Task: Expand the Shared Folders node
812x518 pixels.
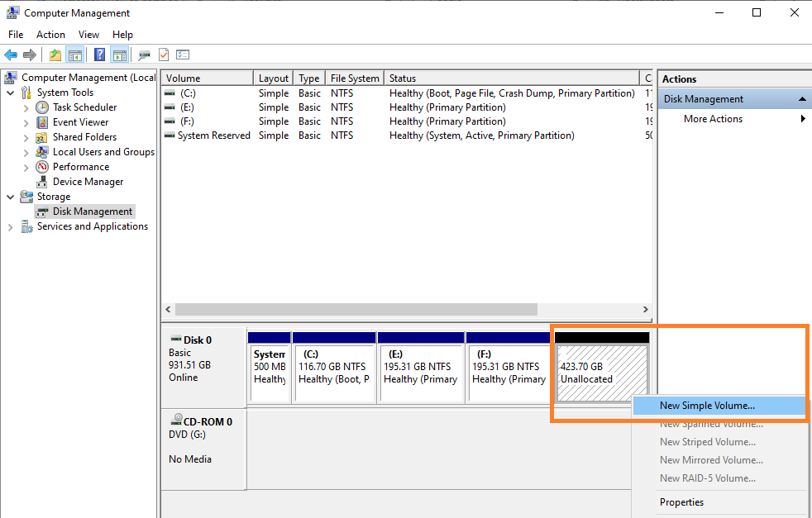Action: [x=26, y=138]
